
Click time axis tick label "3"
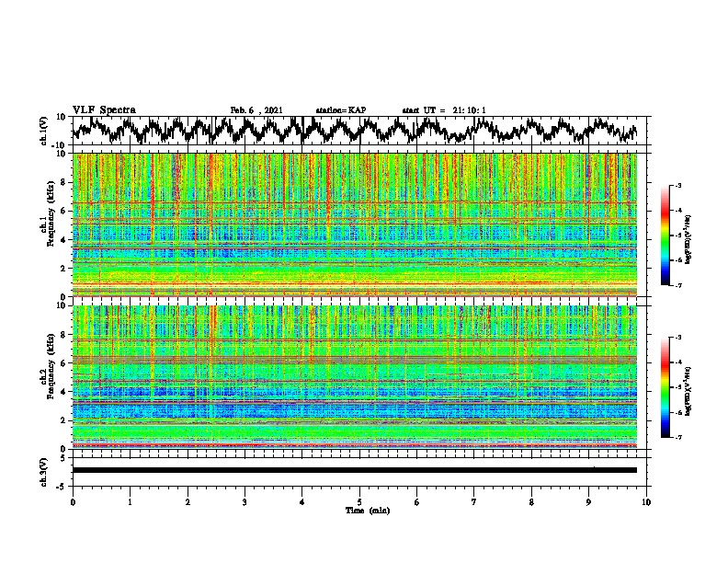pyautogui.click(x=245, y=502)
